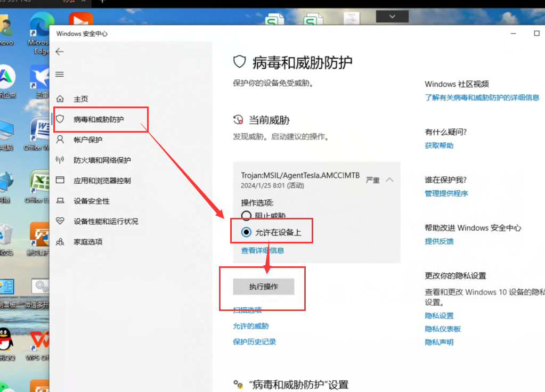Select 病毒和威胁防护 in the sidebar
This screenshot has width=545, height=392.
(x=99, y=119)
